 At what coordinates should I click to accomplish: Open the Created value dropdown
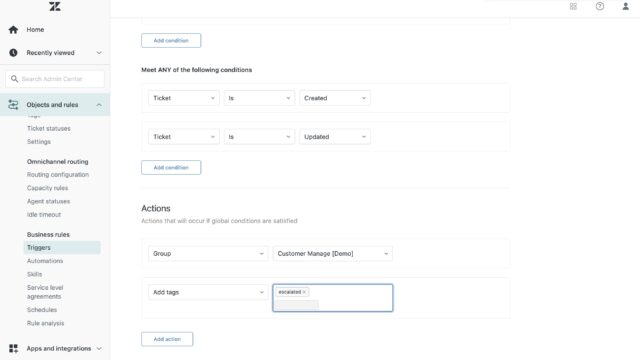[335, 98]
